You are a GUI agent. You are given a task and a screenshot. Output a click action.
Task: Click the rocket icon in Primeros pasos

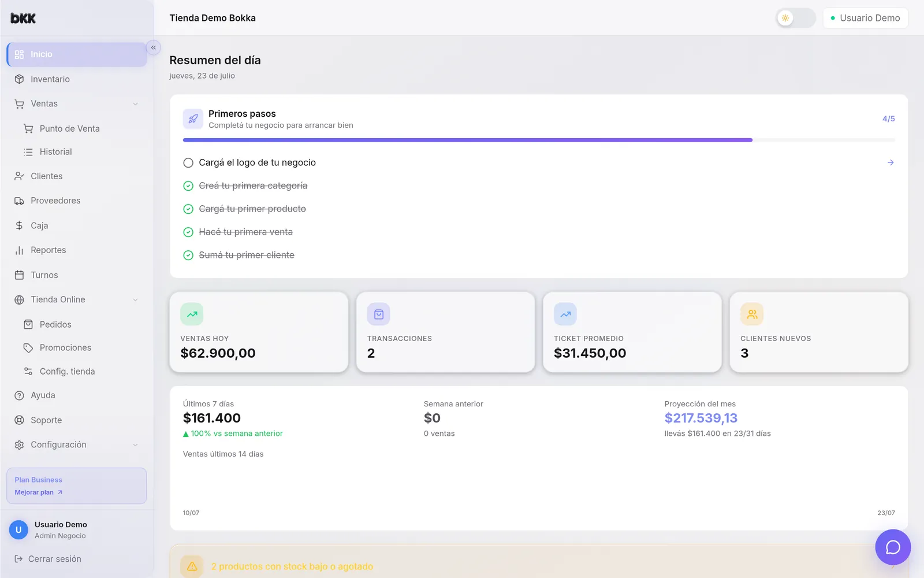click(193, 119)
